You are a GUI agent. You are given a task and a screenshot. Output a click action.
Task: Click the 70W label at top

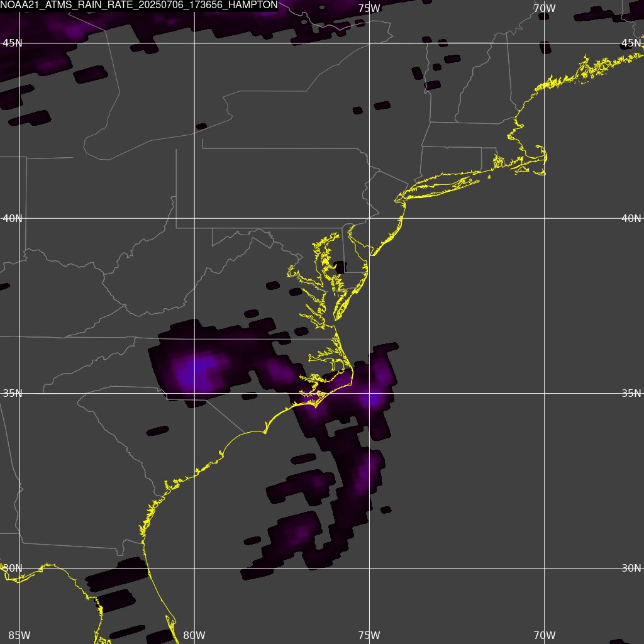pyautogui.click(x=545, y=8)
